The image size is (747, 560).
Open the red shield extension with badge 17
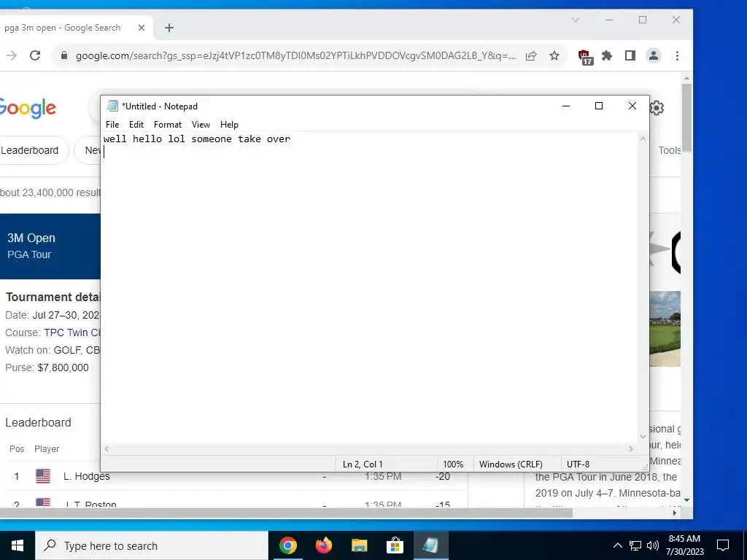point(585,57)
